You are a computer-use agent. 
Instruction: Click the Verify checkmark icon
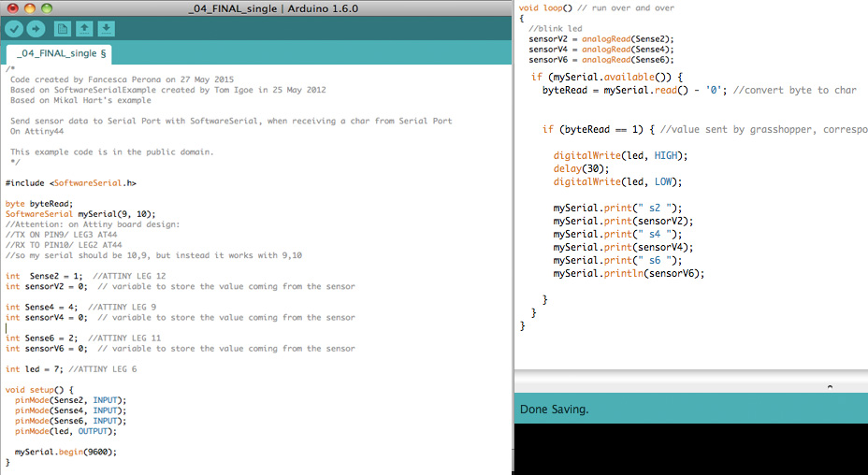coord(14,29)
